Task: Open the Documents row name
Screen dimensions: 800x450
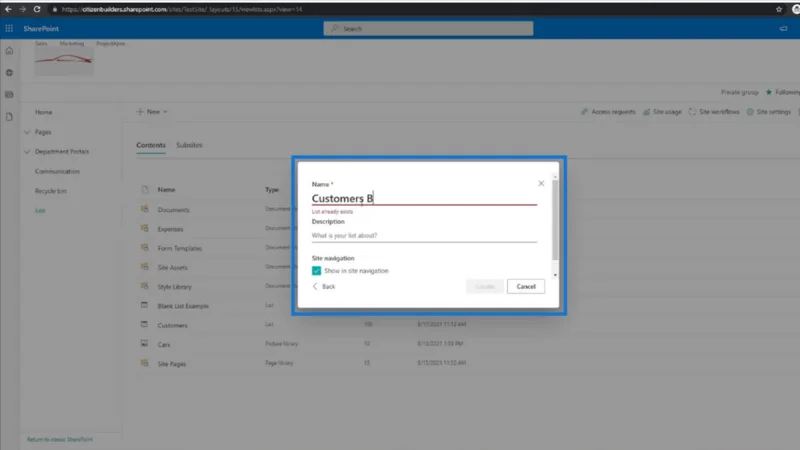Action: [173, 210]
